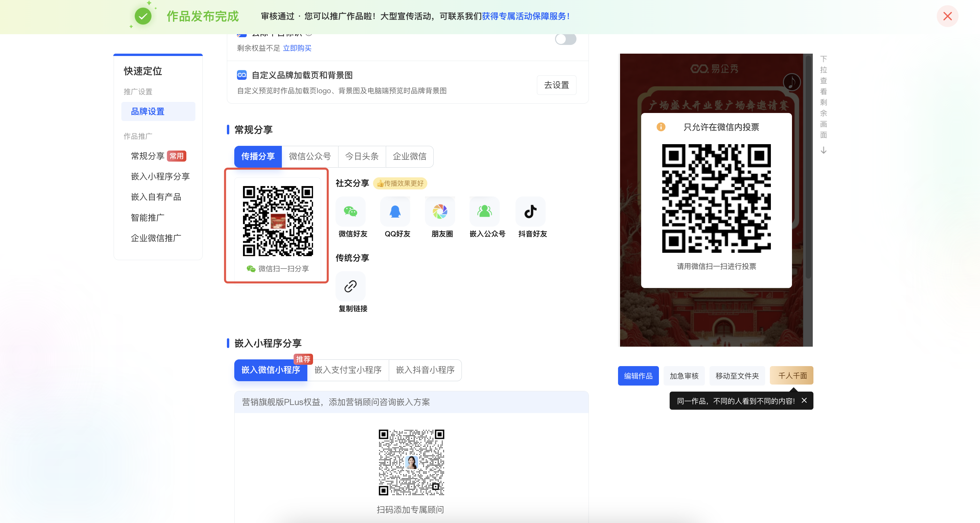Click the 传播效果更好 badge

pyautogui.click(x=400, y=183)
